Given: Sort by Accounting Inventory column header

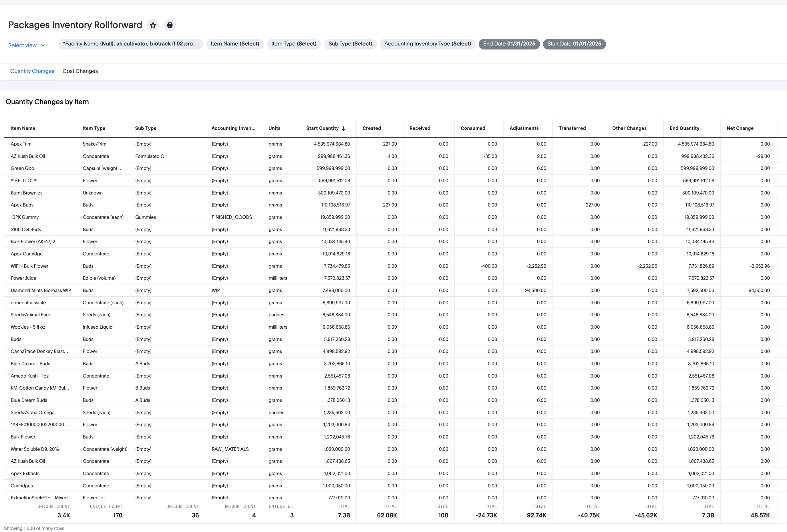Looking at the screenshot, I should point(233,128).
